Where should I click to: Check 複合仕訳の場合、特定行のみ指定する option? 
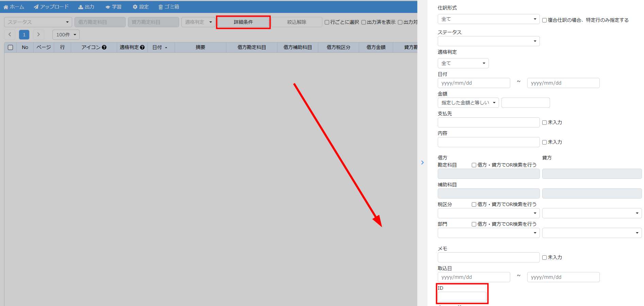click(x=544, y=20)
